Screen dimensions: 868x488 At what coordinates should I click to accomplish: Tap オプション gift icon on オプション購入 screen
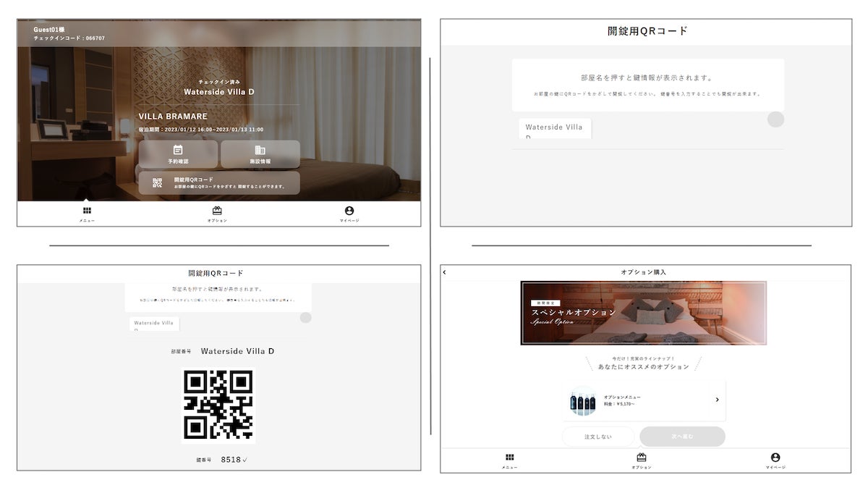click(x=641, y=458)
